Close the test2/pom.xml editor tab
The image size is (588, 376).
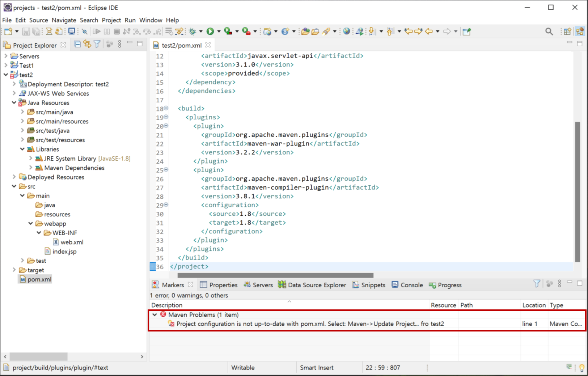coord(208,45)
